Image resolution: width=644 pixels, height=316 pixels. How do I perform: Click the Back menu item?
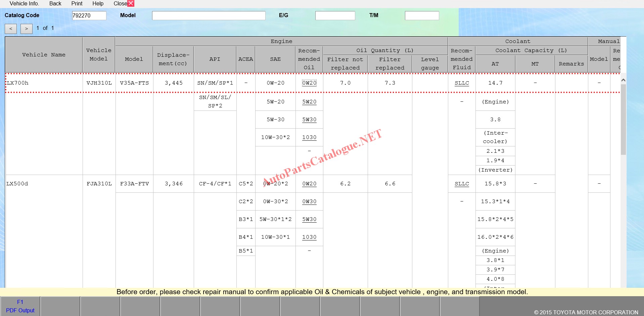(x=55, y=4)
